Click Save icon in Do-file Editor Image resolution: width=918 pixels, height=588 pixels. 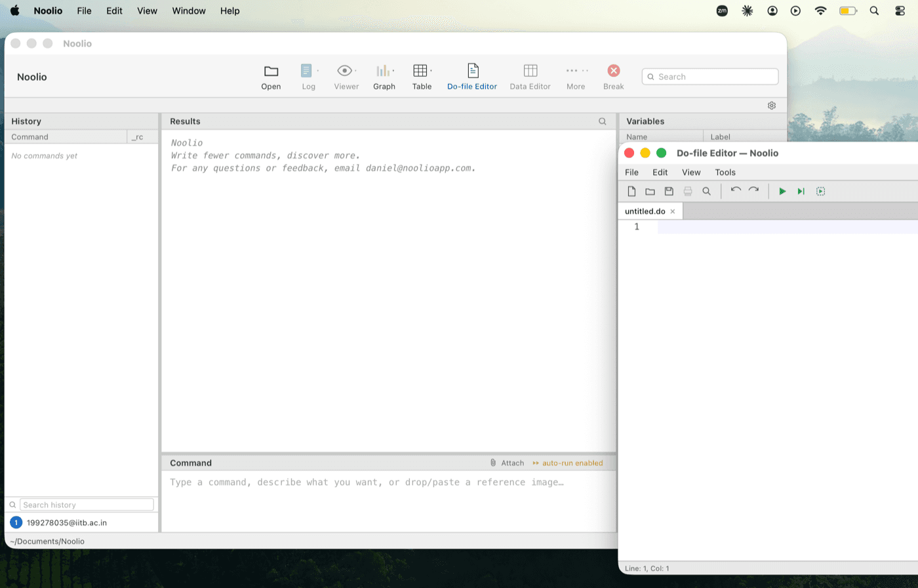tap(669, 191)
